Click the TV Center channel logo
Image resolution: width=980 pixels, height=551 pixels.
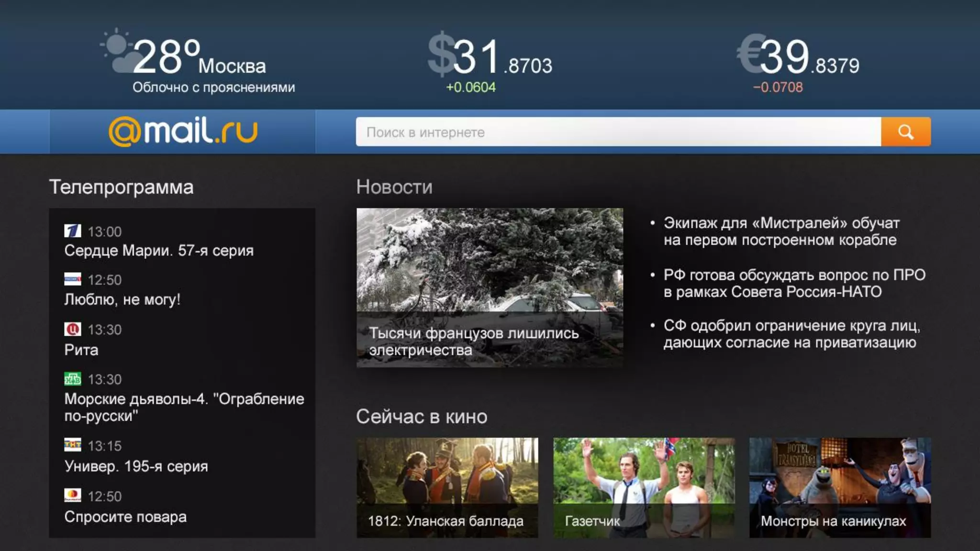73,329
